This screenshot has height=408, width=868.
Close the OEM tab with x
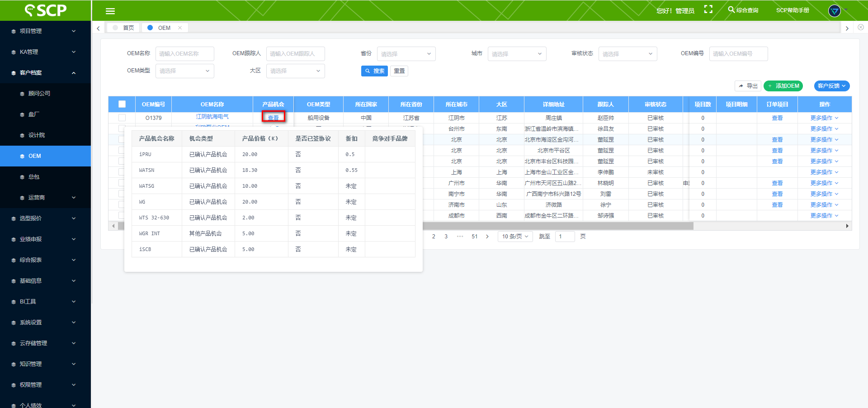[x=180, y=28]
